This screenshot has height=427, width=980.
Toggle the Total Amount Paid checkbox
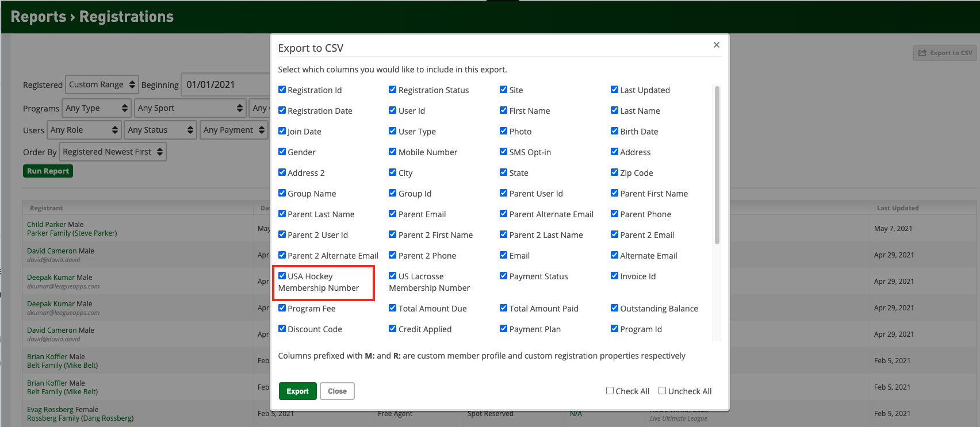pos(503,308)
